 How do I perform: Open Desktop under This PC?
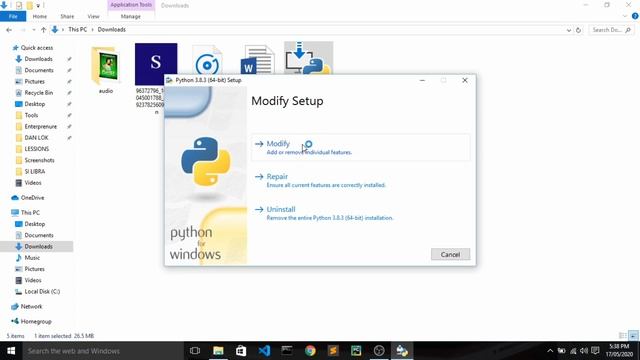point(35,224)
